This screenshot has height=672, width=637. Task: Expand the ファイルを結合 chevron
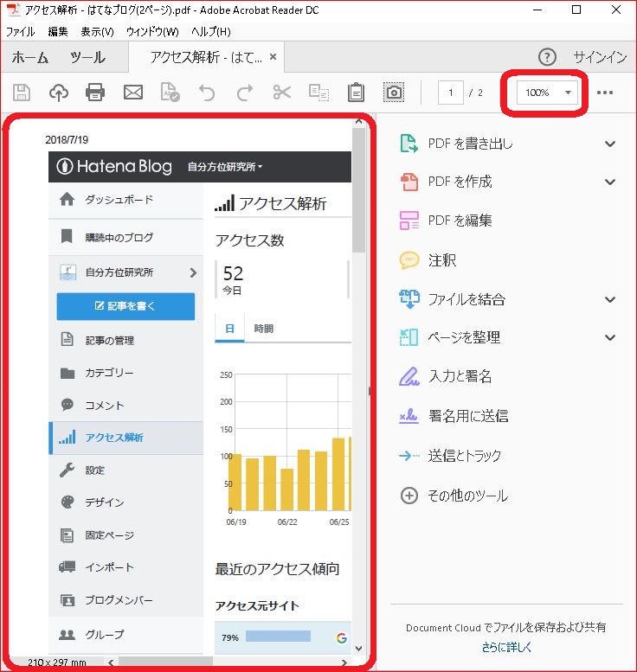point(610,299)
